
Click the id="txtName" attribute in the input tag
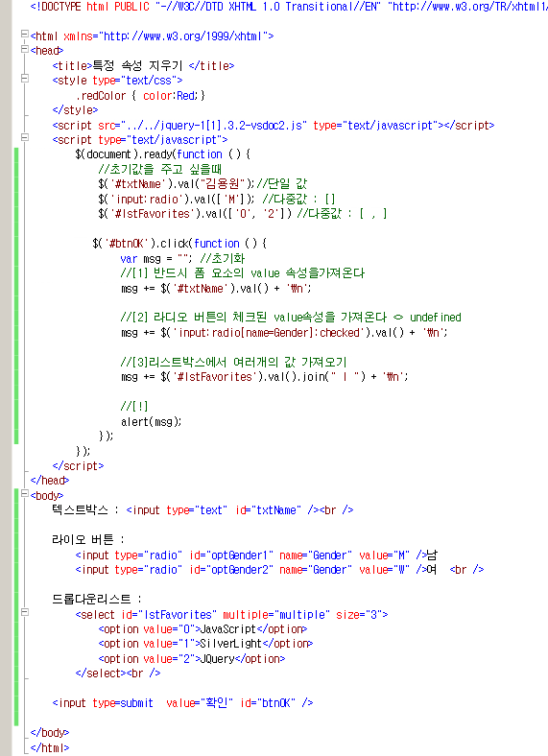click(x=269, y=510)
